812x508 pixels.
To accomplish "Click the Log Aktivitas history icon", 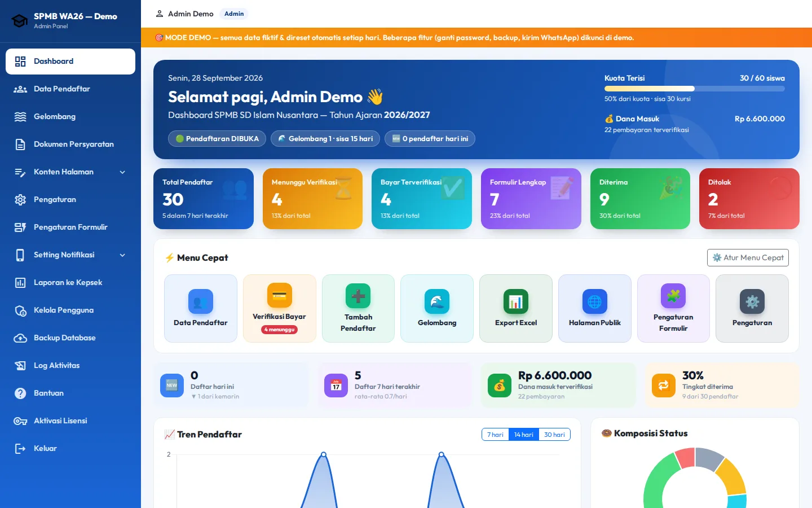I will click(20, 366).
